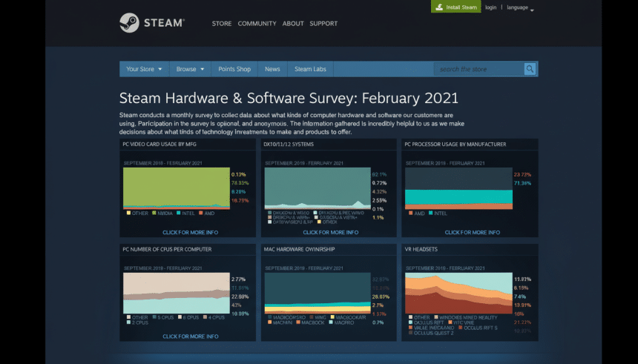Viewport: 638px width, 364px height.
Task: Open the language dropdown
Action: coord(520,7)
